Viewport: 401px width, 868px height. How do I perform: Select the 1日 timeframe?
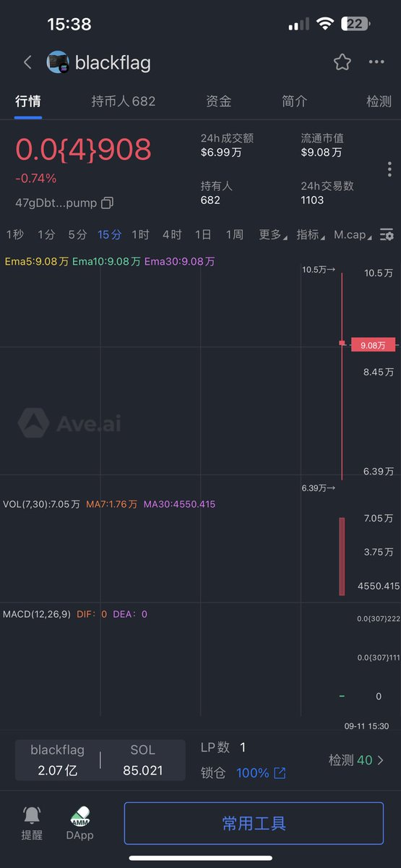pos(203,234)
